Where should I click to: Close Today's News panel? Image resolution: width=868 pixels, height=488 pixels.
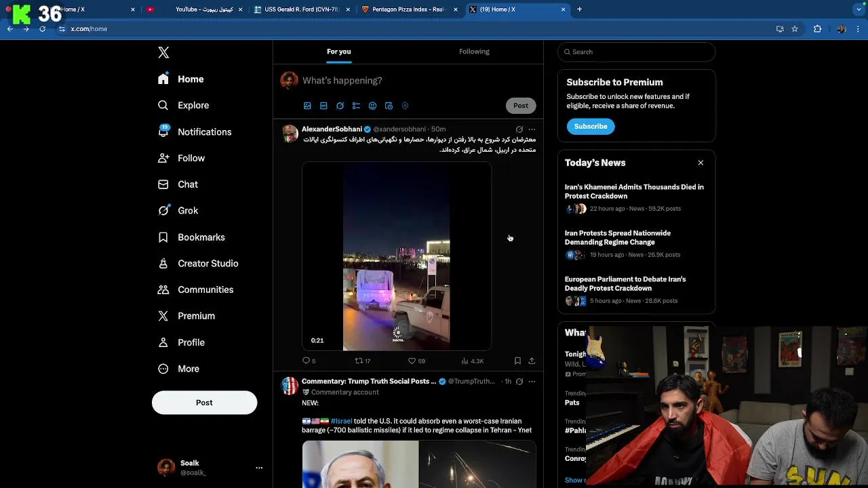point(701,163)
